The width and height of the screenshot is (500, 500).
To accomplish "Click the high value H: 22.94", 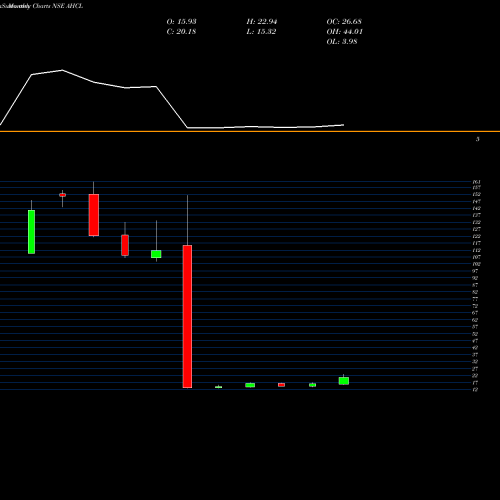I will pos(262,22).
